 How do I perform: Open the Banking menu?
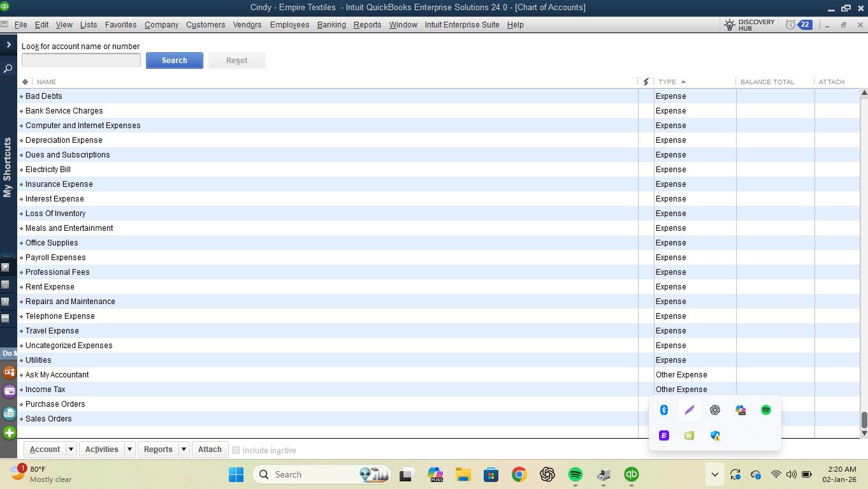[x=331, y=25]
